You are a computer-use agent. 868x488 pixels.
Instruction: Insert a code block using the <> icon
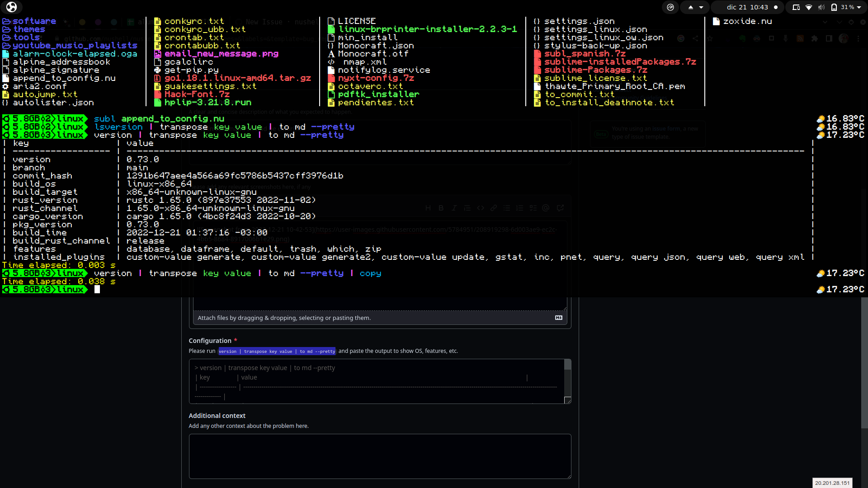click(481, 208)
